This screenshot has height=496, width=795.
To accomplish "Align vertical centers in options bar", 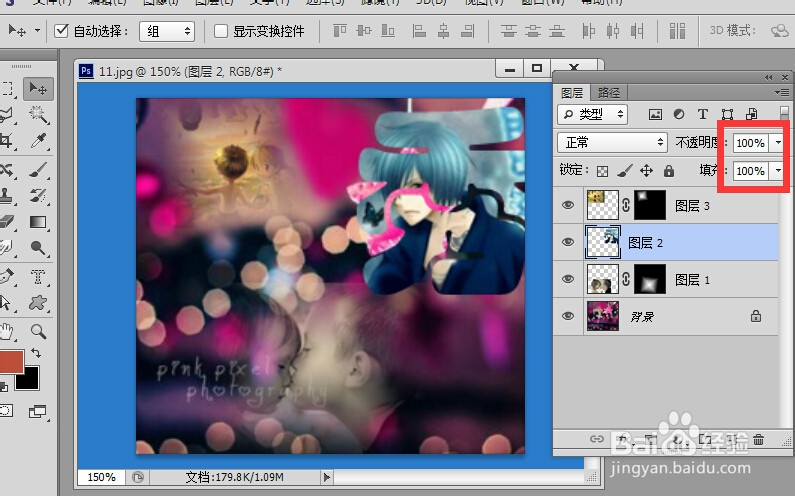I will pyautogui.click(x=364, y=31).
